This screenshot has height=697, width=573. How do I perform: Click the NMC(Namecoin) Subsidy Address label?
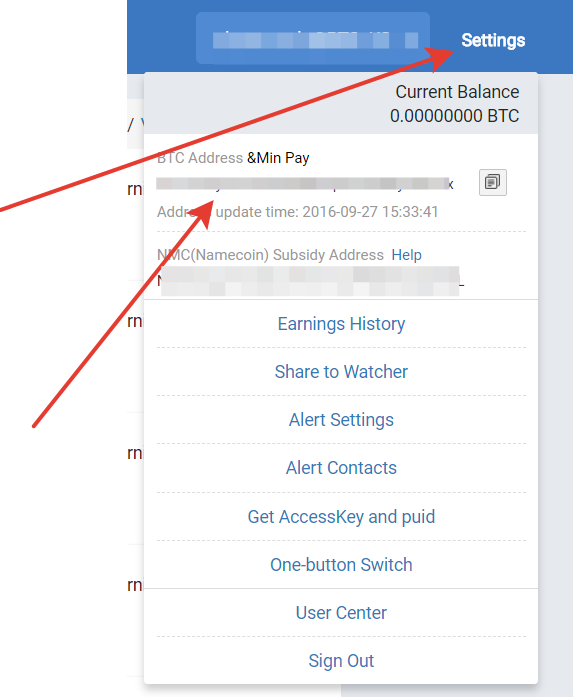pos(270,255)
